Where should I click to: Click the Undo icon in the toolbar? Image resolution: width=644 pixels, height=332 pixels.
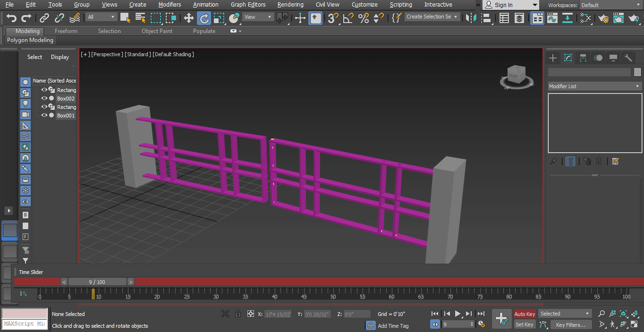pos(11,17)
